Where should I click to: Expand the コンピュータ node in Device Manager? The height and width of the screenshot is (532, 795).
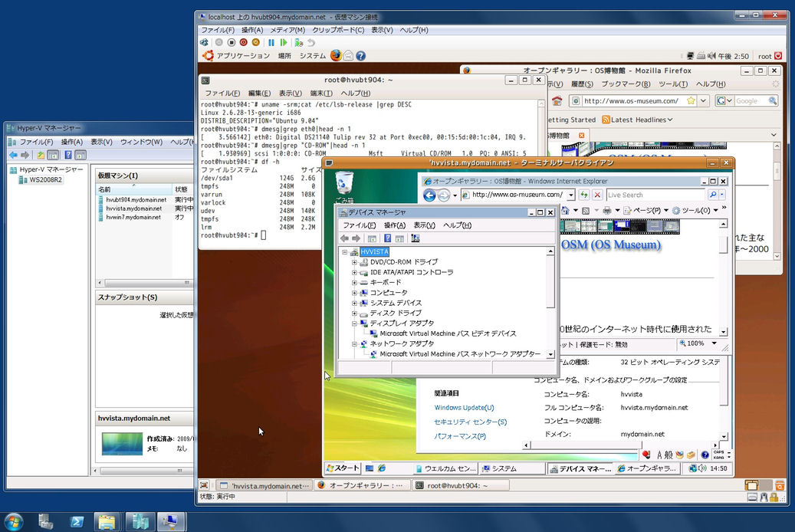354,293
